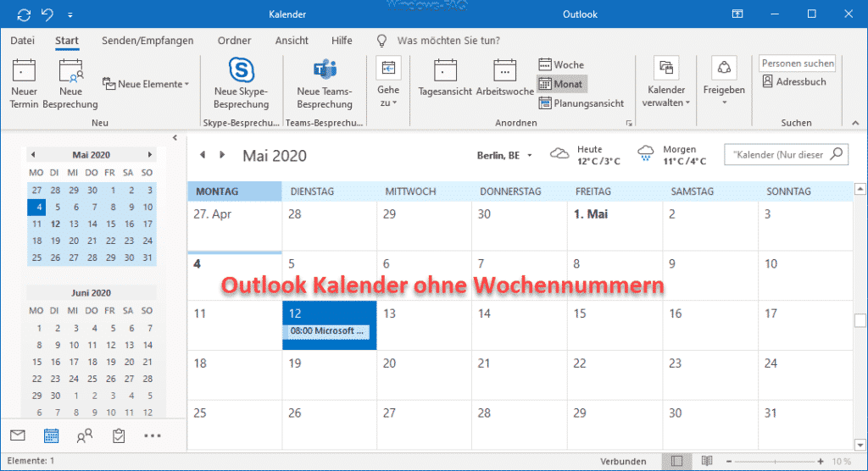Image resolution: width=868 pixels, height=471 pixels.
Task: Switch to Calendar module icon
Action: 52,435
